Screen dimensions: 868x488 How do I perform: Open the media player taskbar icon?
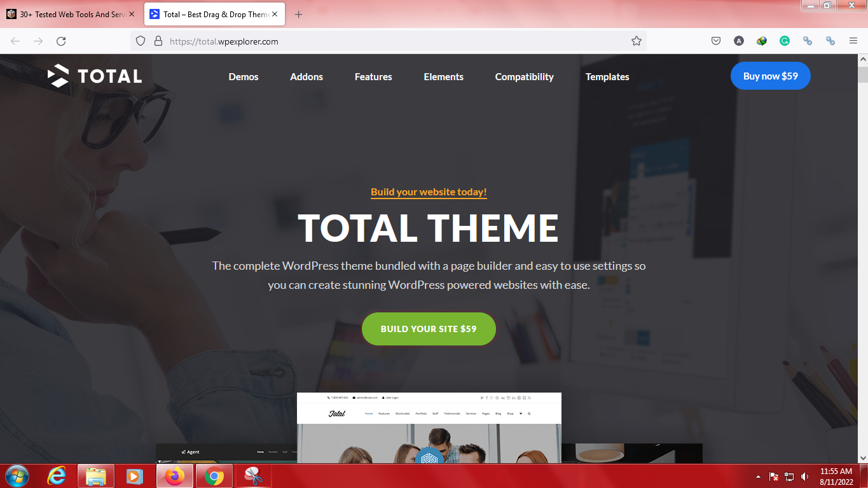click(x=135, y=476)
